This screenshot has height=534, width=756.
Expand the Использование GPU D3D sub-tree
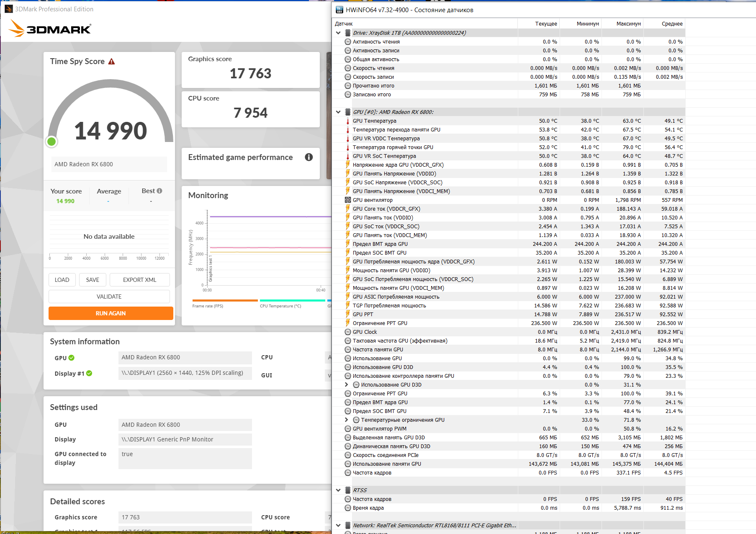346,384
